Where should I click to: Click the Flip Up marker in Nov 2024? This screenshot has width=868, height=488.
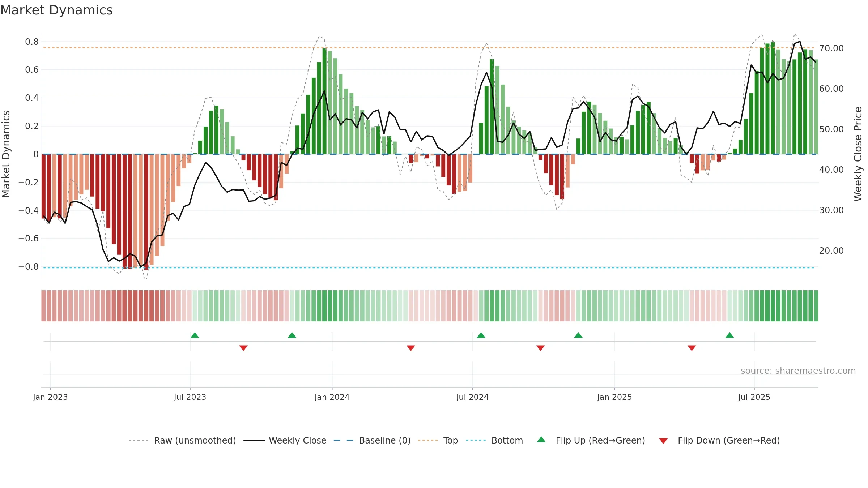tap(578, 335)
